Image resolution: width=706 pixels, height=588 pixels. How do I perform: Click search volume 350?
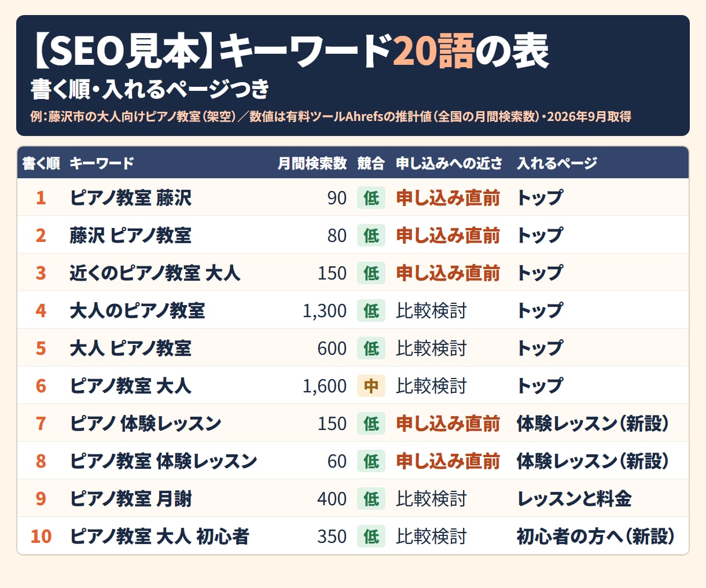332,536
